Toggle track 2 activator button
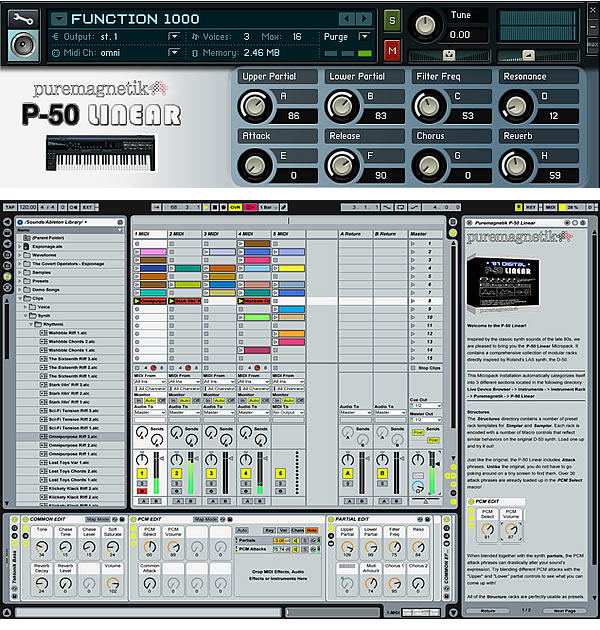 tap(176, 473)
